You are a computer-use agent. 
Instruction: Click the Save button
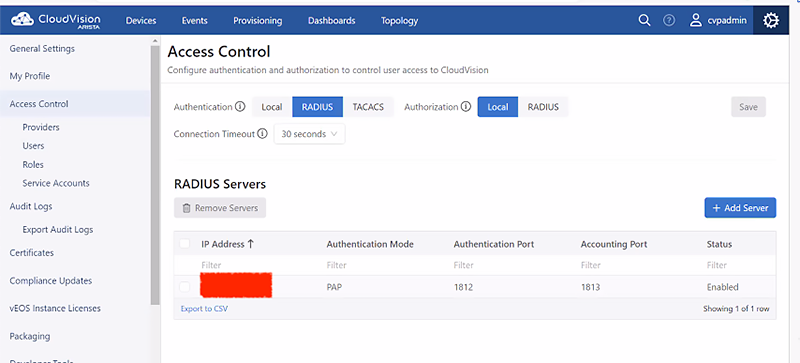[x=748, y=107]
